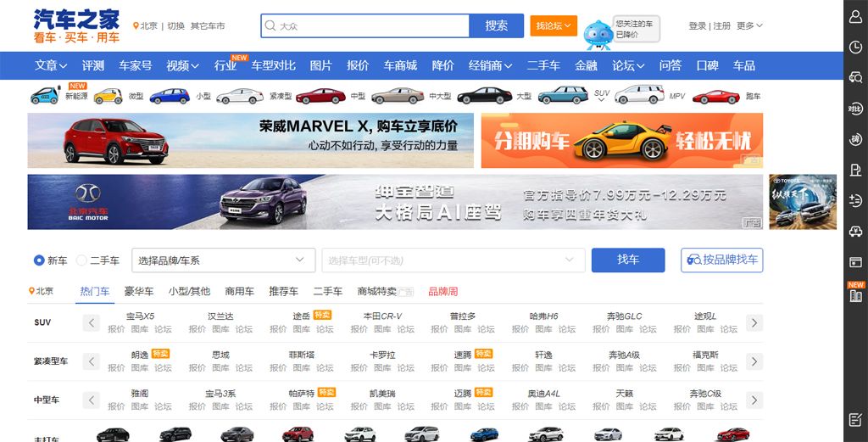This screenshot has height=442, width=868.
Task: Click the red 跑车 sports car icon
Action: 716,96
